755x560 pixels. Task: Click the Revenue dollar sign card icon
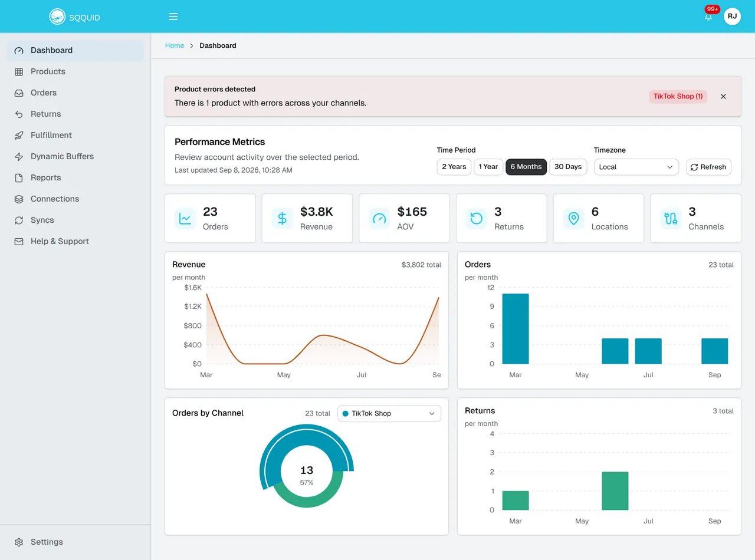point(283,219)
